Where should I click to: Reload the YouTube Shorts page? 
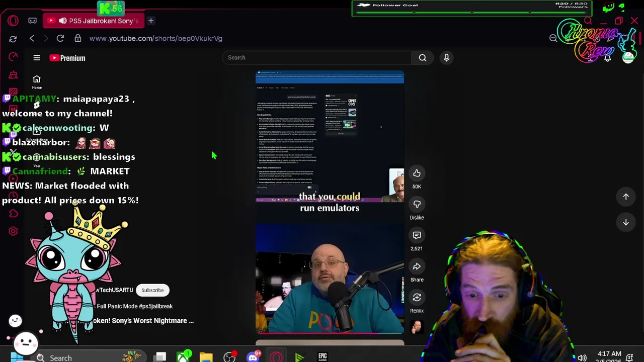point(60,38)
